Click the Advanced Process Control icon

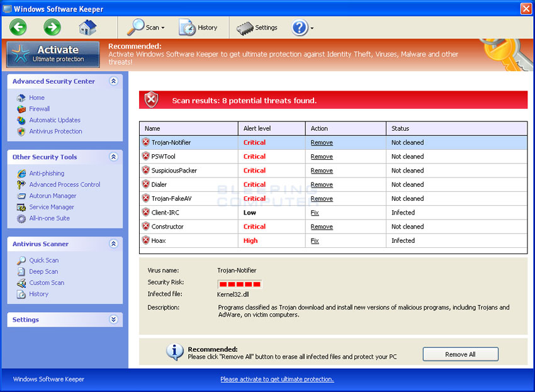point(21,184)
